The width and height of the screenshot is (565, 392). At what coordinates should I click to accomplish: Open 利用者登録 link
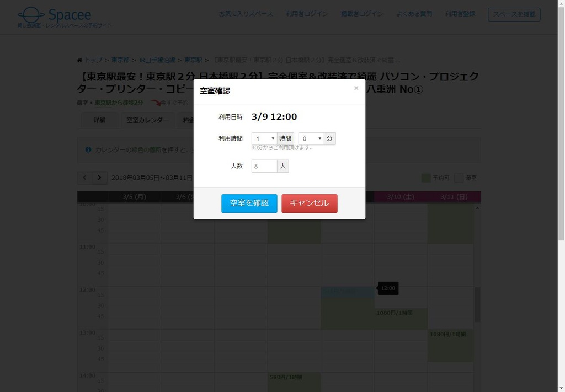460,14
